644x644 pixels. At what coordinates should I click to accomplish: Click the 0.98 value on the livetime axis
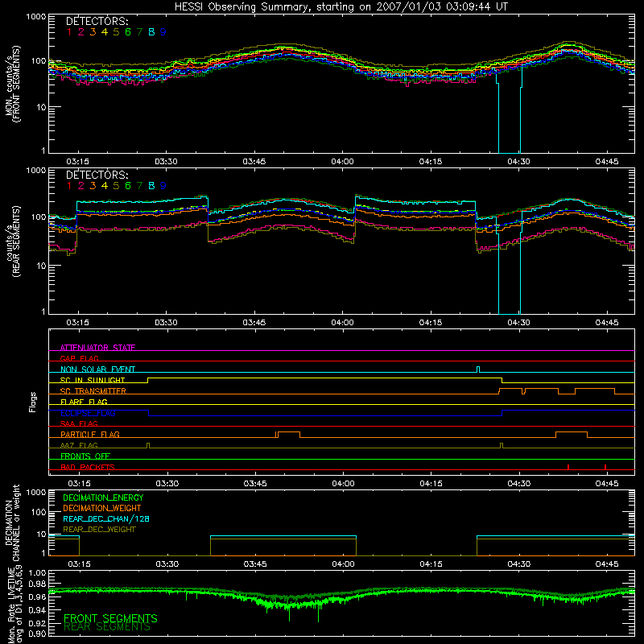[x=37, y=584]
